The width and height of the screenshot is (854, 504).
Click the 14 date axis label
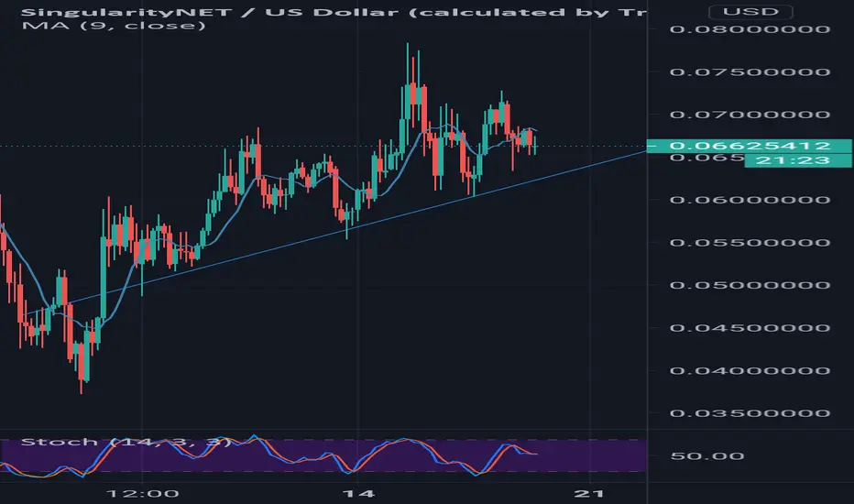[358, 494]
